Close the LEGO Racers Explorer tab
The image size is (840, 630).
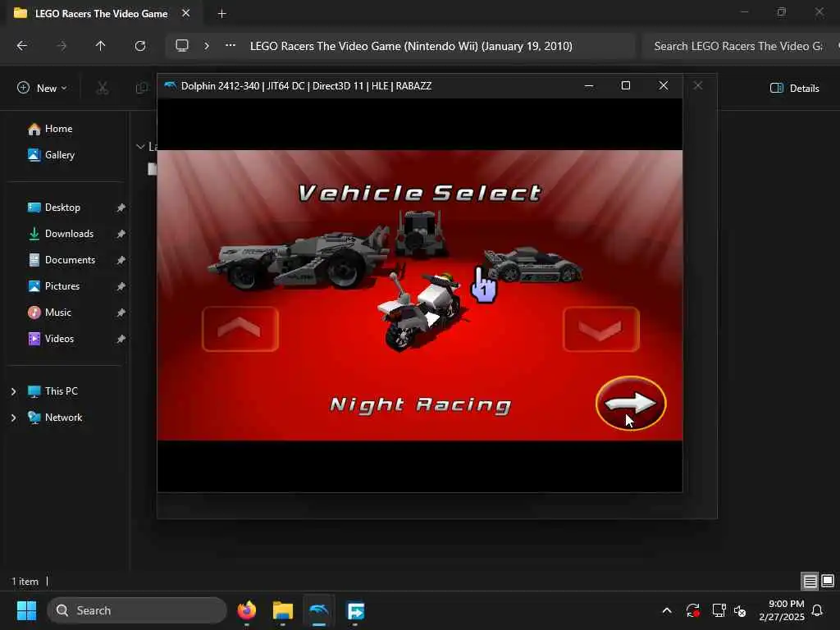click(186, 13)
